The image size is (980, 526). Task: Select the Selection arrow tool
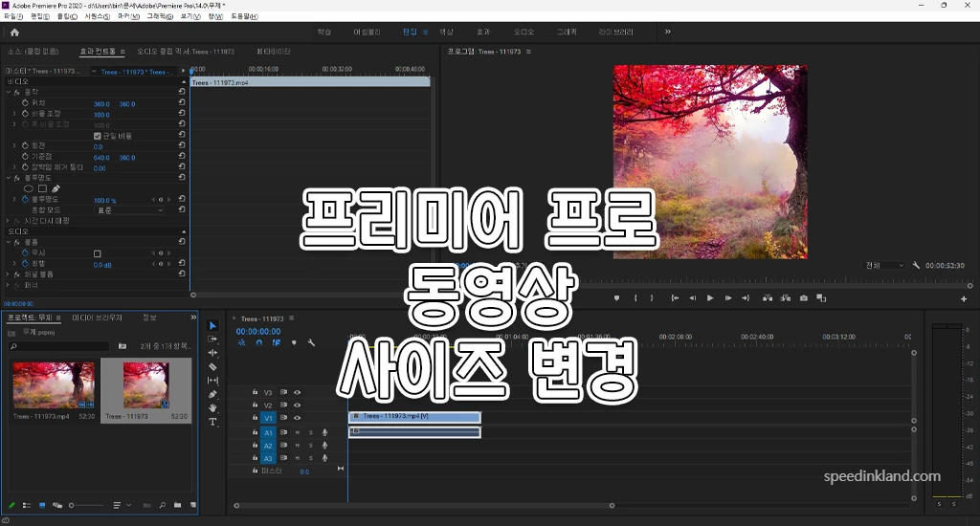click(212, 325)
